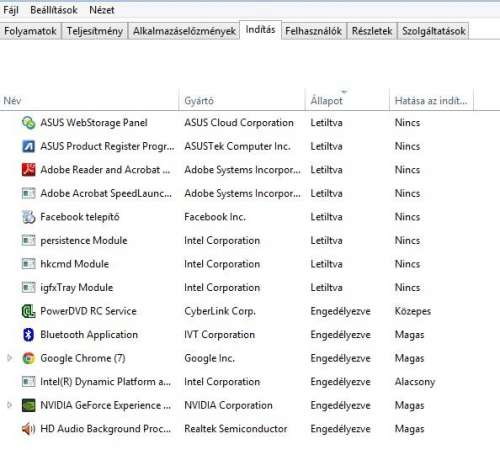The image size is (500, 460).
Task: Switch to the Teljesítmény tab
Action: coord(95,31)
